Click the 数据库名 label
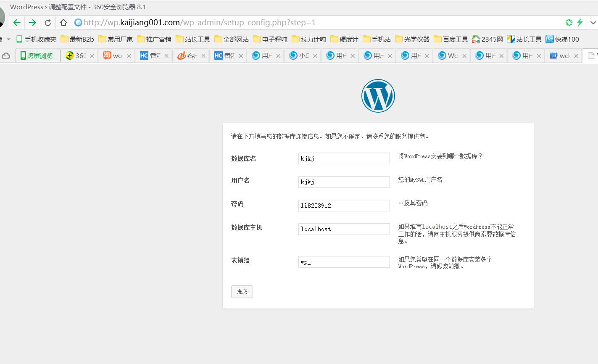598x364 pixels. coord(244,159)
